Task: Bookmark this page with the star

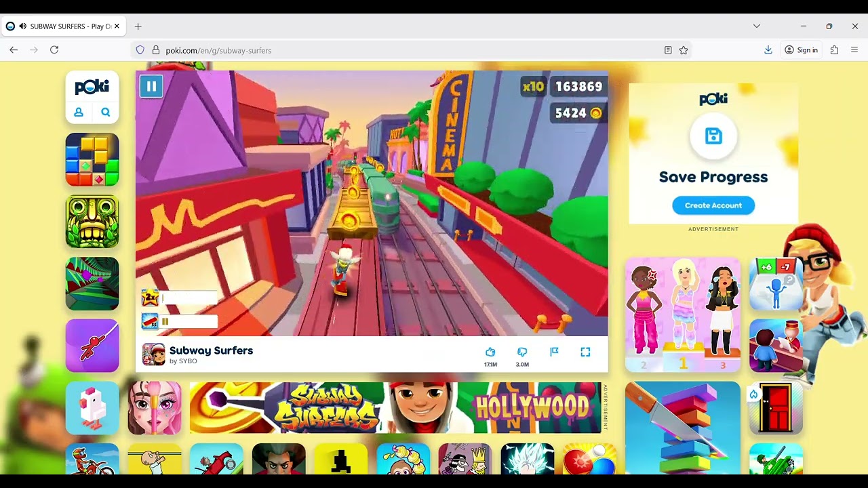Action: pos(684,50)
